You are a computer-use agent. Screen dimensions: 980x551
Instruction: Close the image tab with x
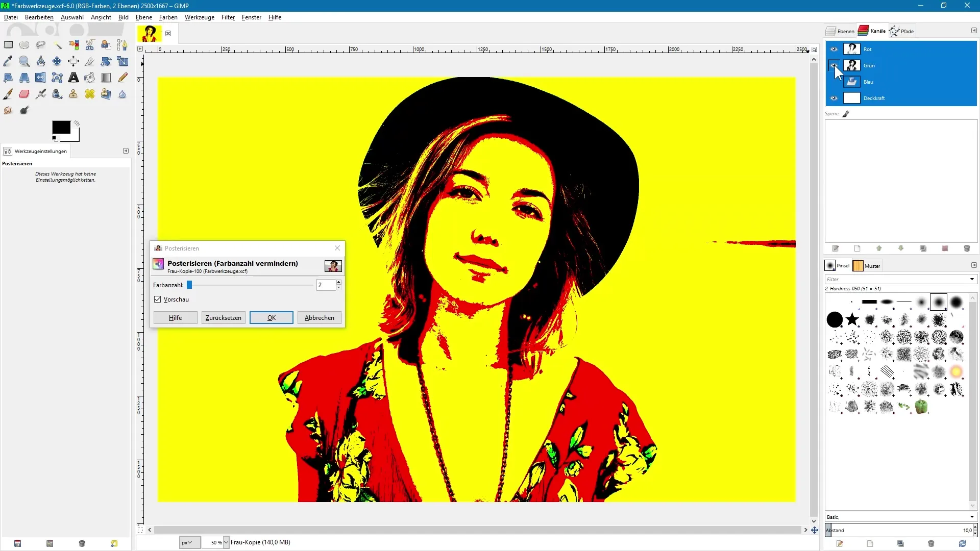coord(168,34)
